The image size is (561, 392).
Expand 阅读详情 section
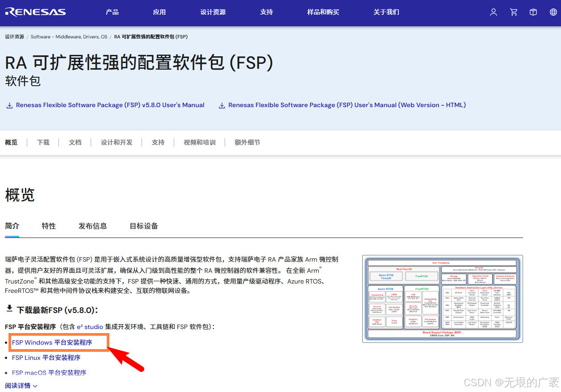click(21, 386)
